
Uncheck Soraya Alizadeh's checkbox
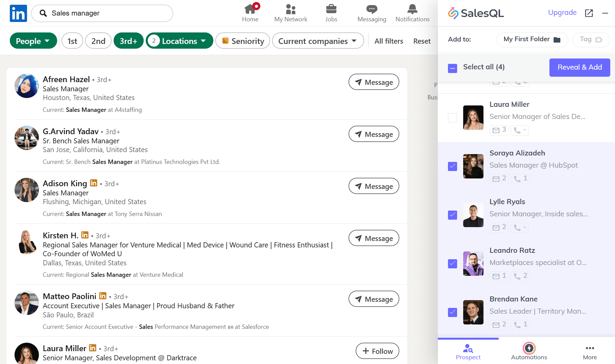452,166
